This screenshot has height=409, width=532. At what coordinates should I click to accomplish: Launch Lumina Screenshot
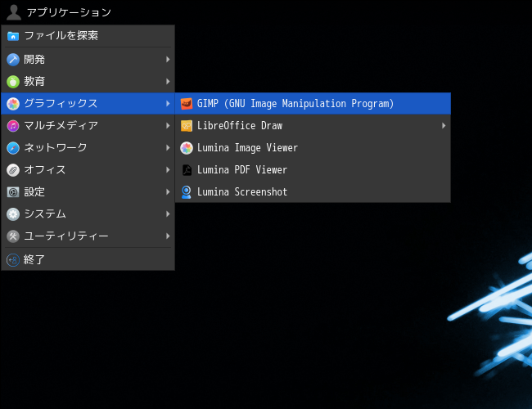click(x=313, y=192)
